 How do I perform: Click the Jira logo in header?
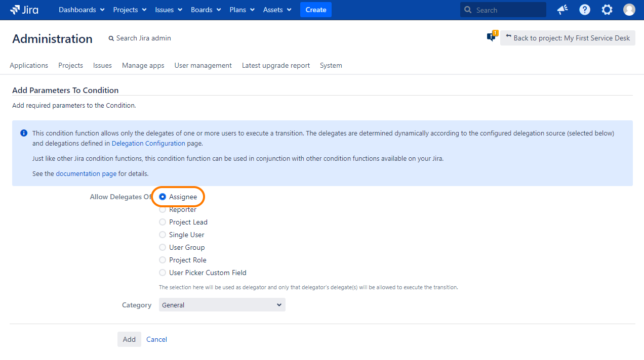tap(24, 10)
